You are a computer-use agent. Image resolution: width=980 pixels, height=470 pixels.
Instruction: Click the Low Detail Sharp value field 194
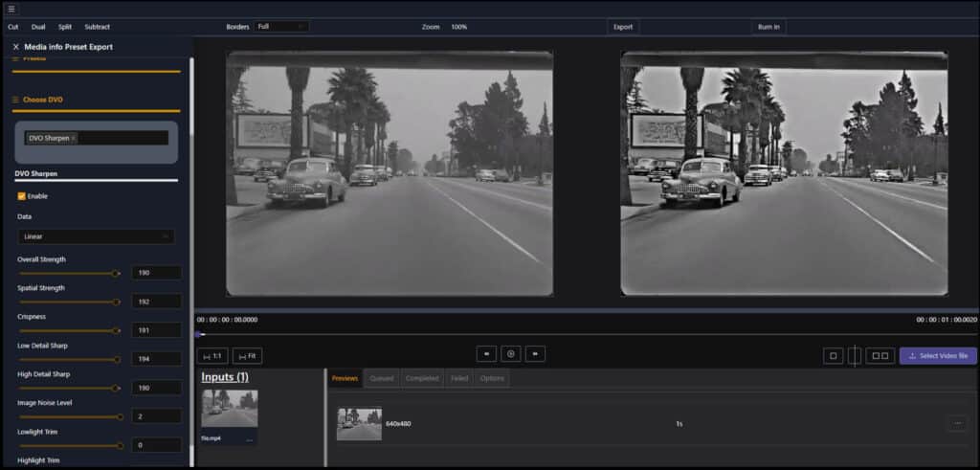(x=156, y=359)
